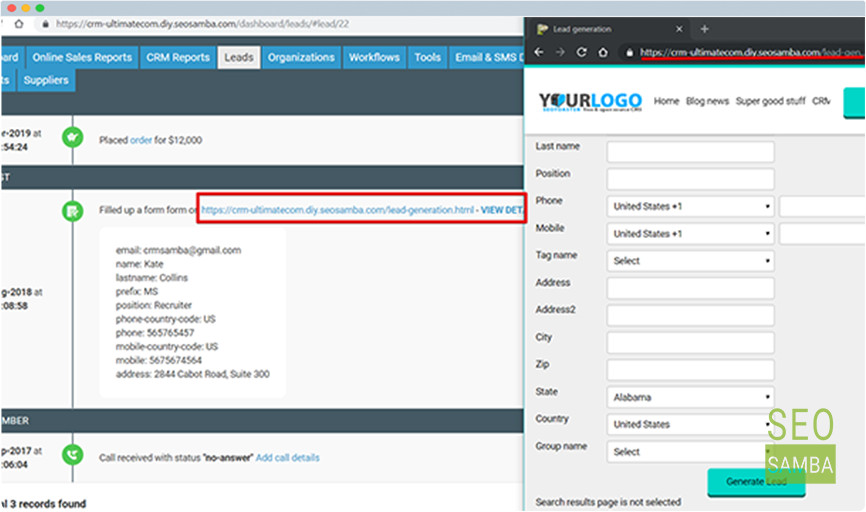Image resolution: width=866 pixels, height=512 pixels.
Task: Open the Tools tab
Action: (427, 57)
